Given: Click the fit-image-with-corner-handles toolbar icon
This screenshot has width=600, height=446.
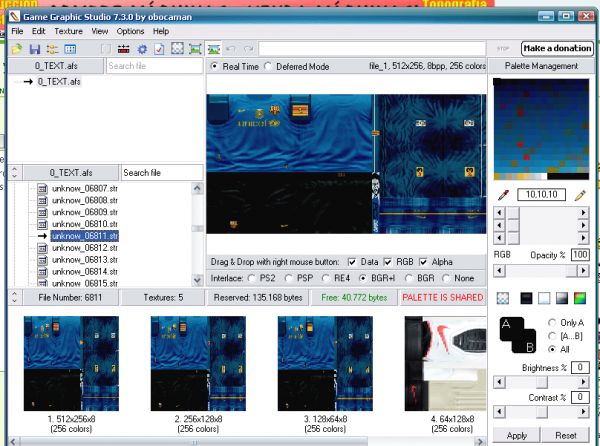Looking at the screenshot, I should coord(195,49).
